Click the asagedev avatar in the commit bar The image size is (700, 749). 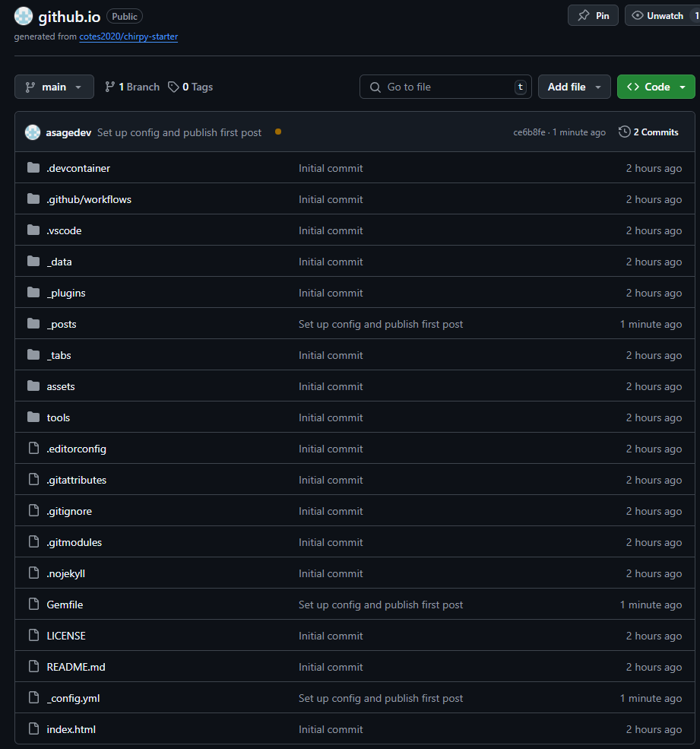(x=33, y=132)
